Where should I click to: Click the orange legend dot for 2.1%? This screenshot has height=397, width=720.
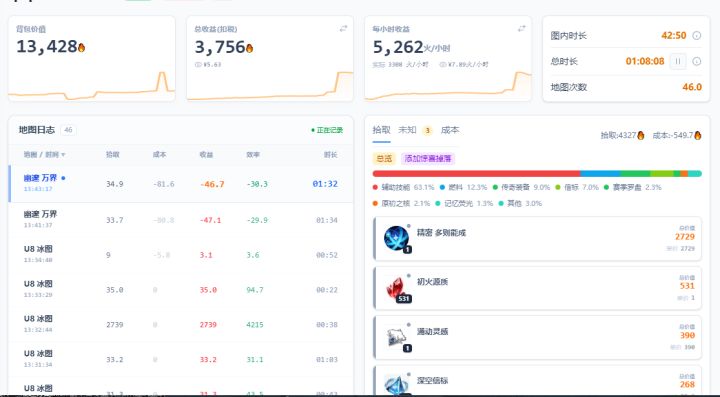(x=375, y=203)
